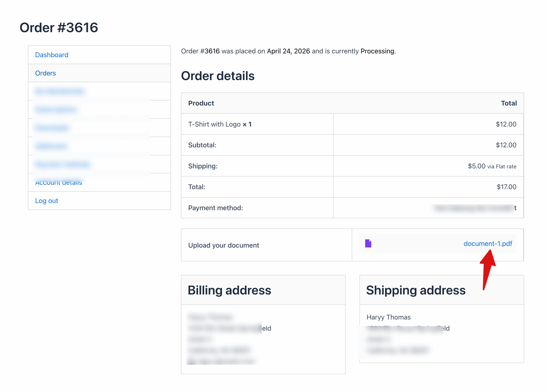547x392 pixels.
Task: Click the Log out link
Action: tap(47, 201)
